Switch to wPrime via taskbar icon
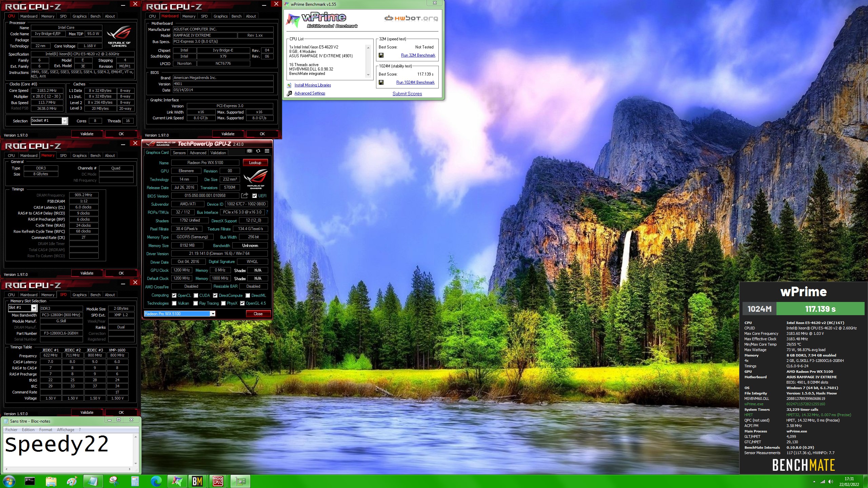868x488 pixels. pyautogui.click(x=177, y=481)
